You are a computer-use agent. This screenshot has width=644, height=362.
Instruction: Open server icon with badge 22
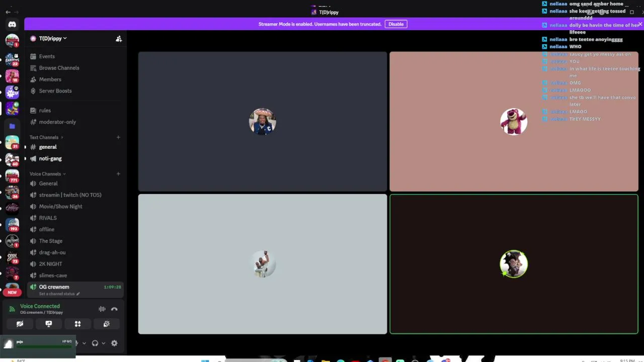pyautogui.click(x=12, y=59)
